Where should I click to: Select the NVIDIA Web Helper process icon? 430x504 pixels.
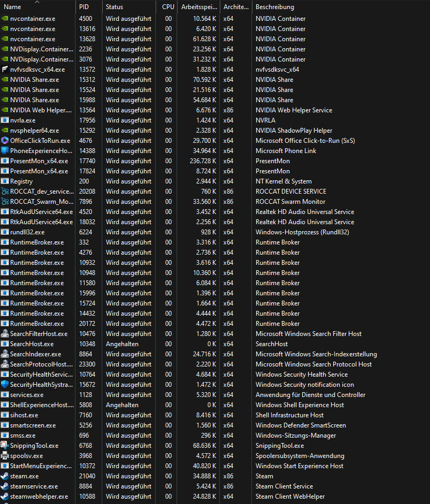click(4, 110)
